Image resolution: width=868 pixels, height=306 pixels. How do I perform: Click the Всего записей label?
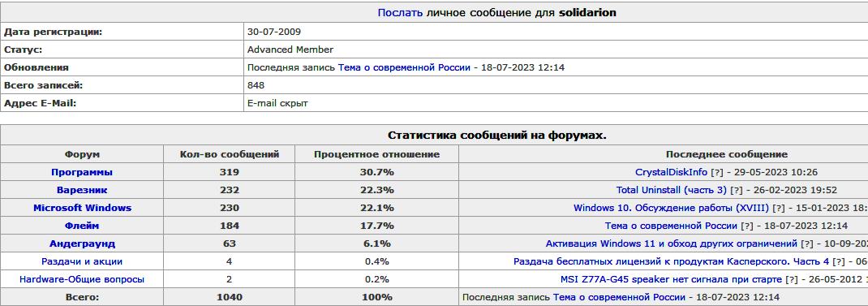43,85
